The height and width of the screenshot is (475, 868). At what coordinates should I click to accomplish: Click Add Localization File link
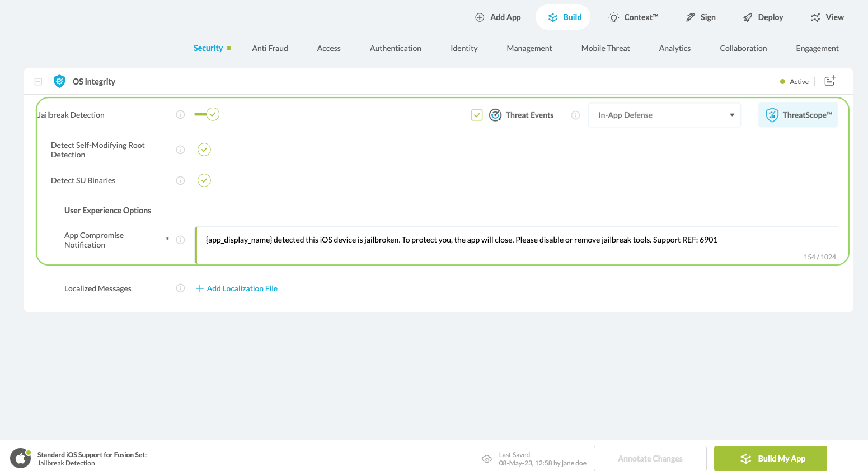[x=237, y=288]
